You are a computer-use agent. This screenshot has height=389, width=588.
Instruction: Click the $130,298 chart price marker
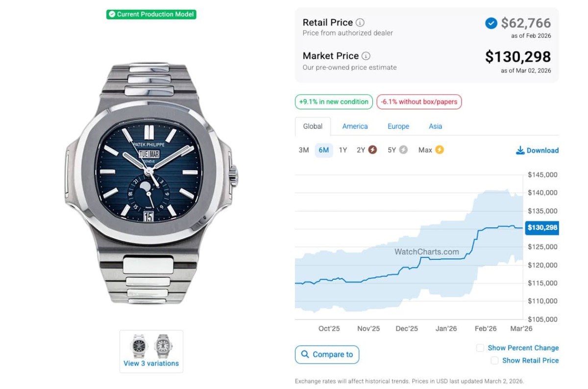(542, 228)
